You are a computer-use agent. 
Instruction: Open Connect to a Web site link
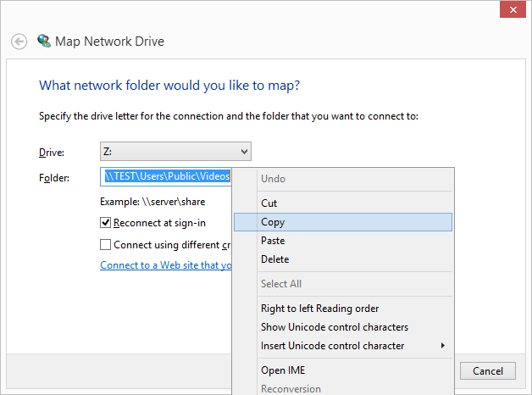166,265
